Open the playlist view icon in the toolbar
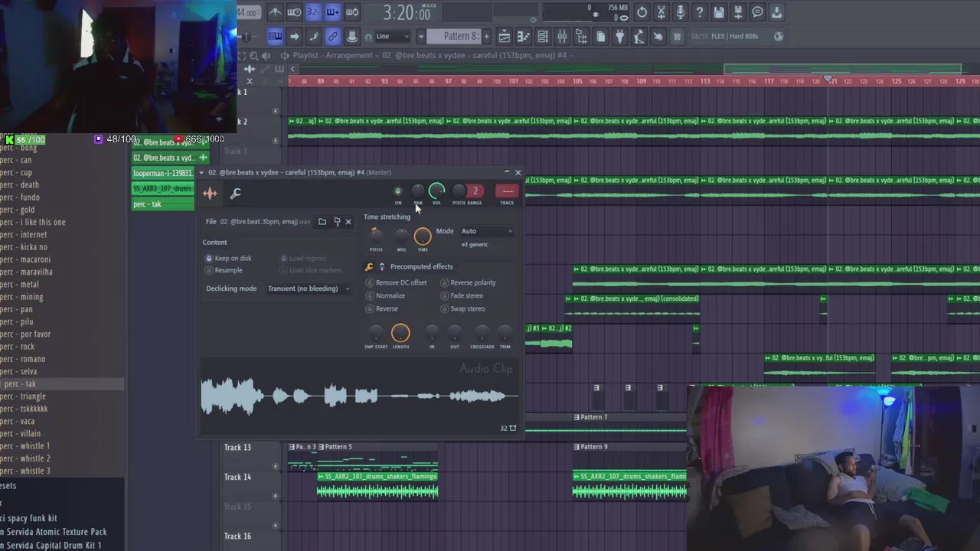Image resolution: width=980 pixels, height=551 pixels. point(505,36)
